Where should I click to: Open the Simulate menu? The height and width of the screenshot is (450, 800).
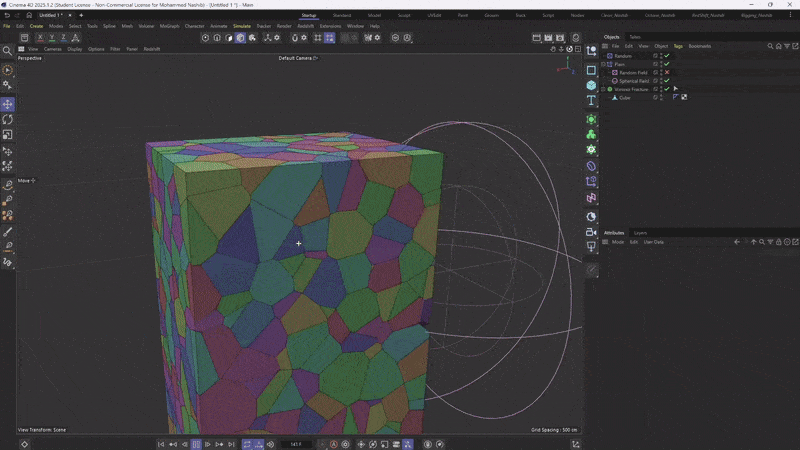pyautogui.click(x=242, y=26)
